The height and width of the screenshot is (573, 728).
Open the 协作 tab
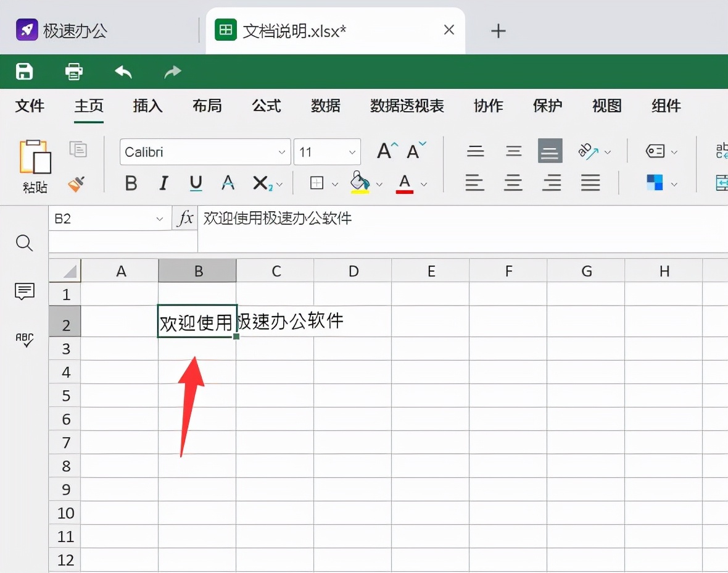489,106
